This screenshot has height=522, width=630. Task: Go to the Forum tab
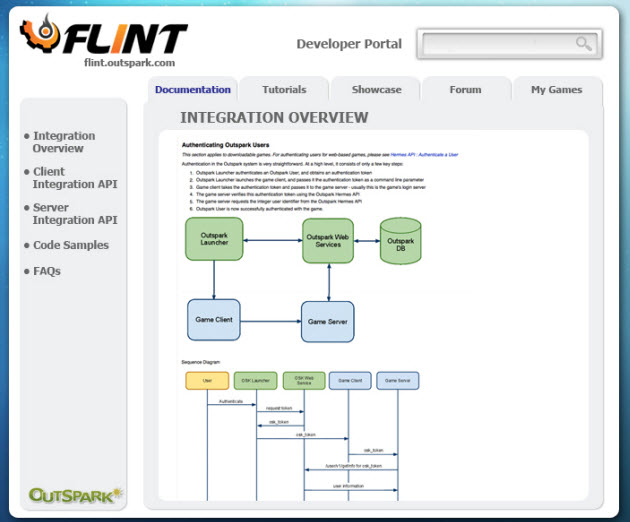465,89
